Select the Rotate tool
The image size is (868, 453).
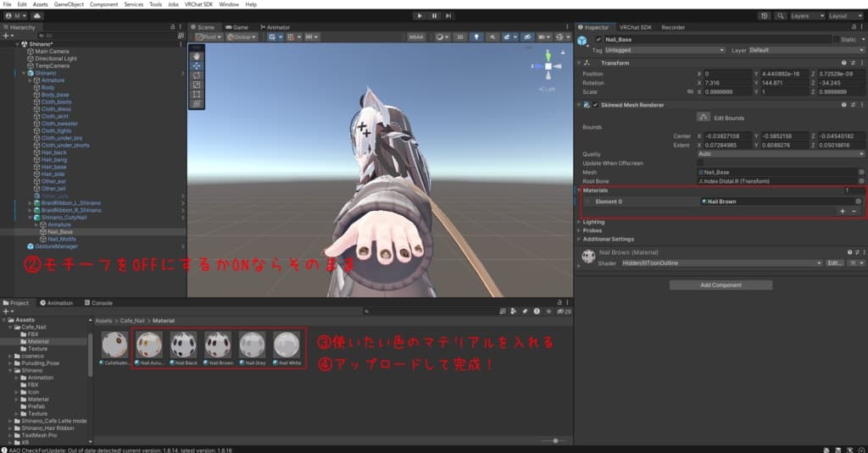(x=197, y=75)
